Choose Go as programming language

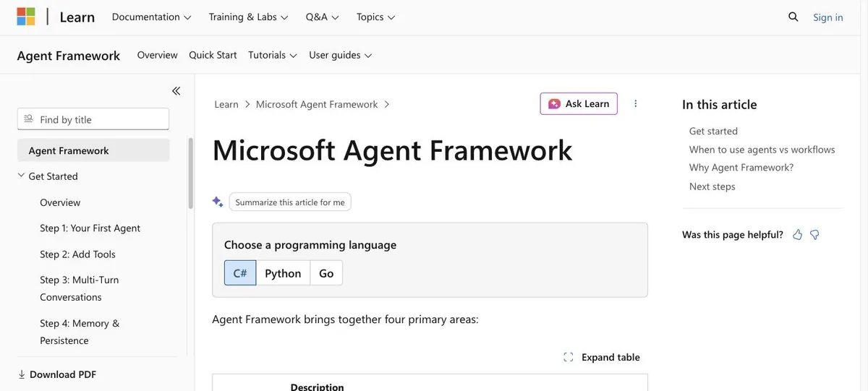[x=326, y=273]
